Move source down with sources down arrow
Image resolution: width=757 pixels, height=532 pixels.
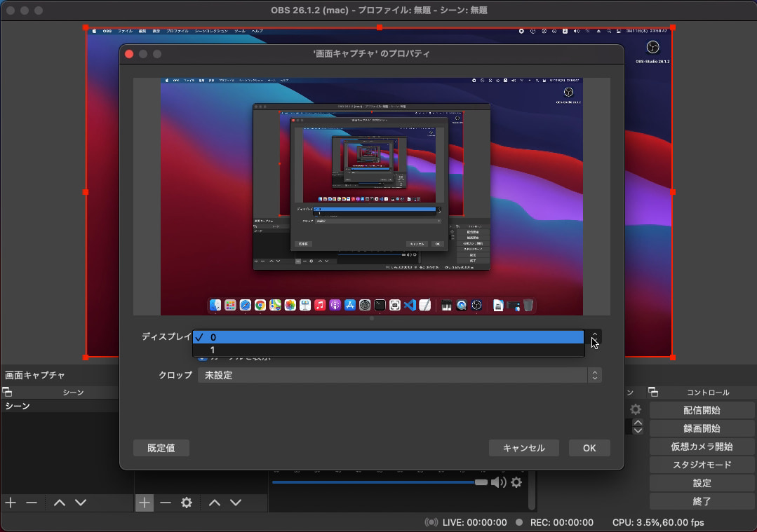click(236, 503)
